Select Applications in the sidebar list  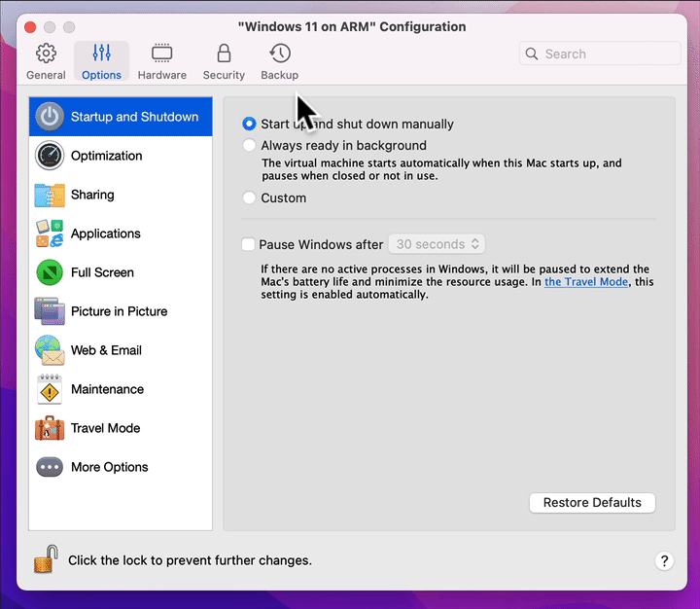121,233
